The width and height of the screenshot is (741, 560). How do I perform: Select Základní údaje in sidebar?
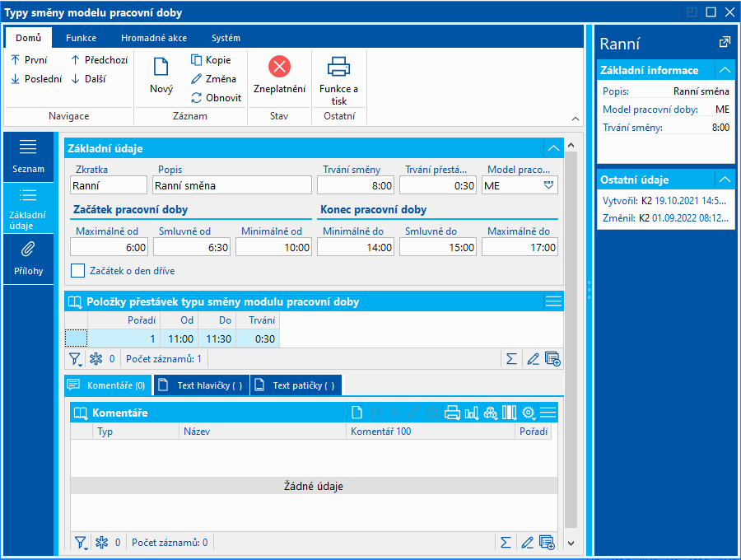[x=28, y=208]
